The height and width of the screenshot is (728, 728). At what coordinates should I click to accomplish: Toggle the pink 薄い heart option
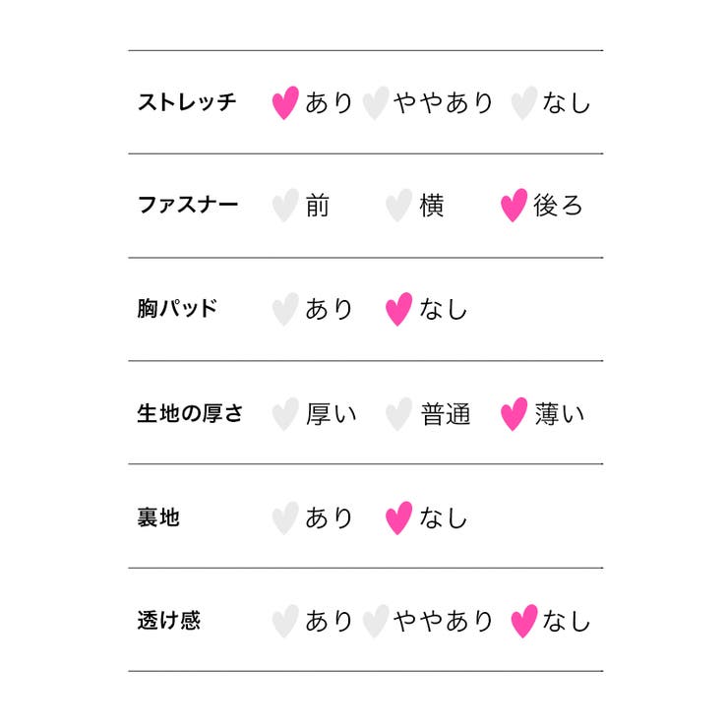(513, 413)
